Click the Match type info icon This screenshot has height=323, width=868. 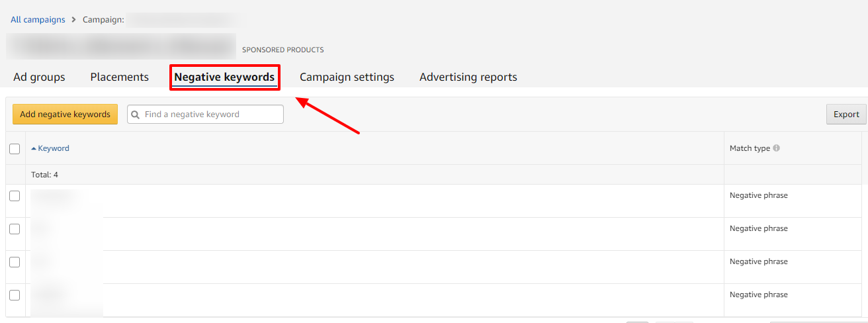[777, 148]
